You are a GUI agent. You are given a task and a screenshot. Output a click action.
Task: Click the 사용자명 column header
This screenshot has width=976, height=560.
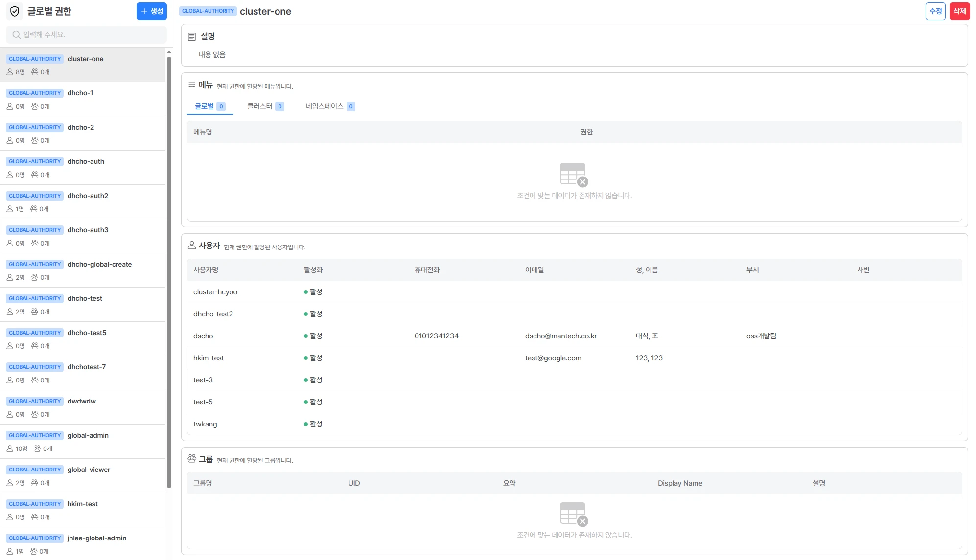206,270
